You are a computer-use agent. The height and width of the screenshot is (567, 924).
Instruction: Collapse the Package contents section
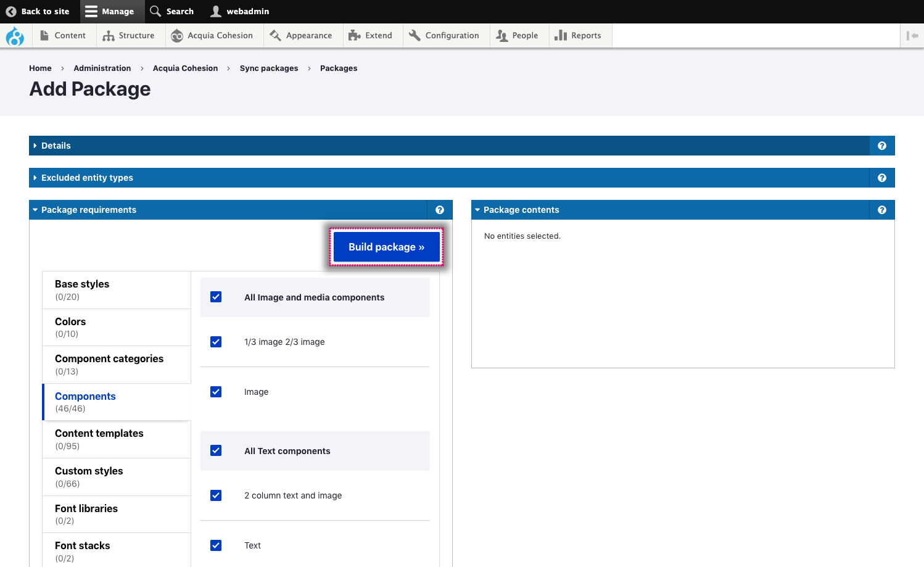(670, 210)
